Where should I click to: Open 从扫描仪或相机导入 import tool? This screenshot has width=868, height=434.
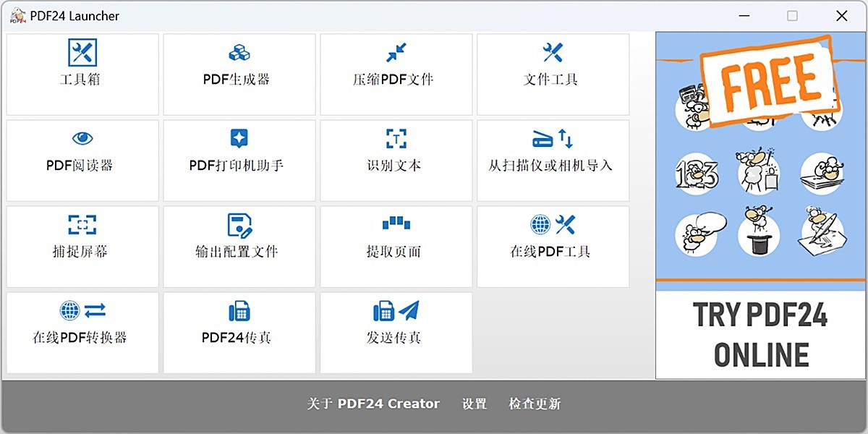pyautogui.click(x=552, y=159)
